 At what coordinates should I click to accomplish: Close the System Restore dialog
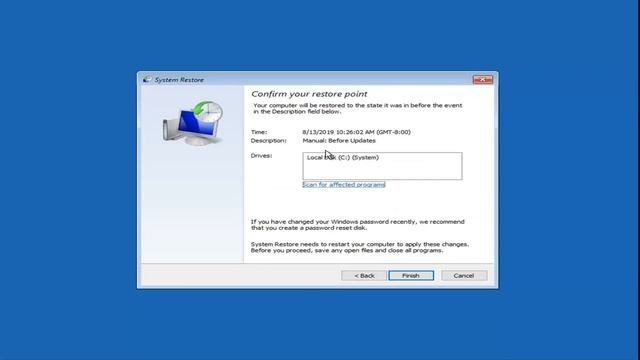(x=482, y=79)
